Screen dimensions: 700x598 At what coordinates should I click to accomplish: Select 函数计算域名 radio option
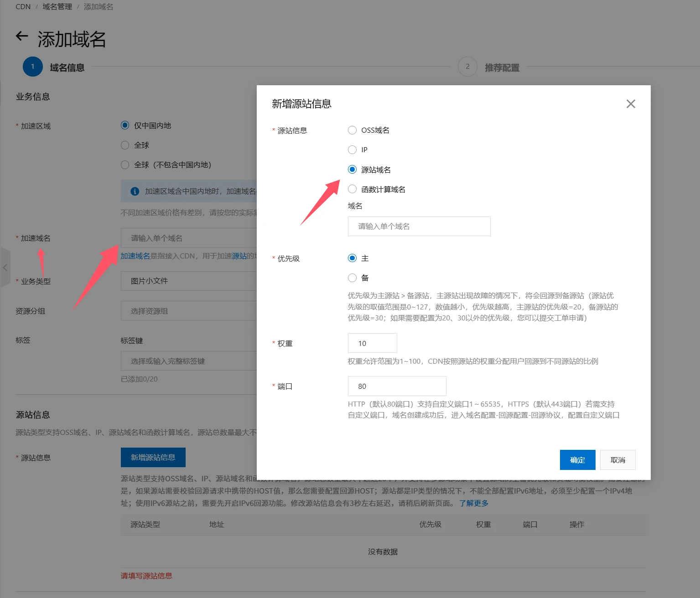click(352, 189)
